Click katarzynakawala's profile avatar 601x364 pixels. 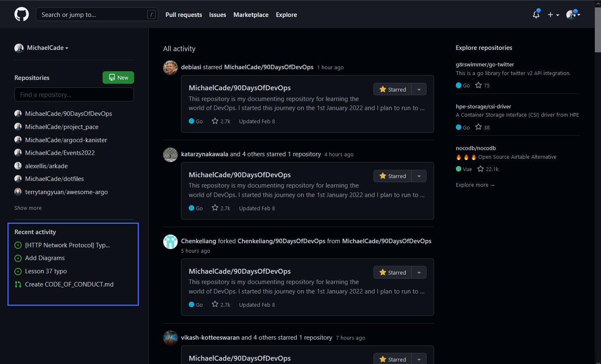170,155
